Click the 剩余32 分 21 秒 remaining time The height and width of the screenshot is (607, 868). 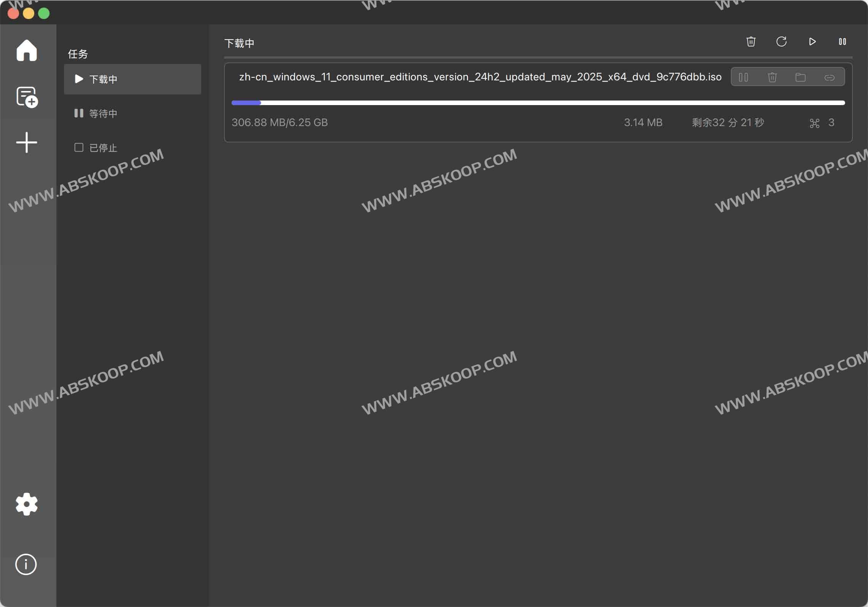(728, 123)
